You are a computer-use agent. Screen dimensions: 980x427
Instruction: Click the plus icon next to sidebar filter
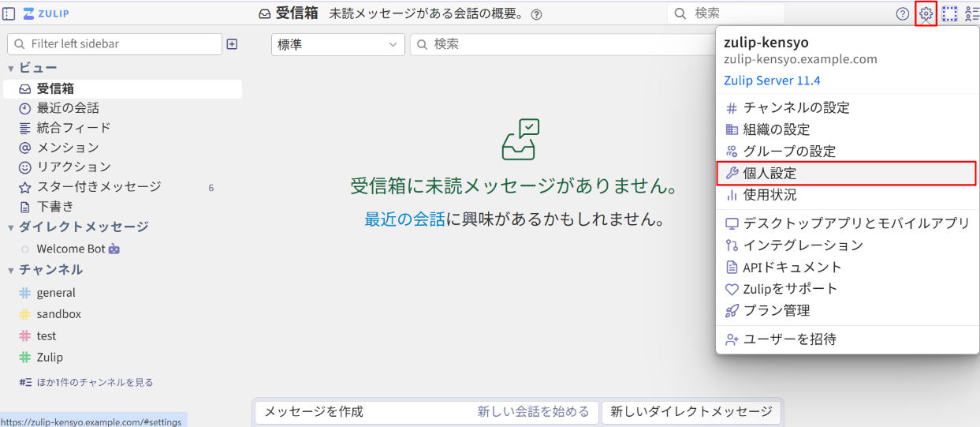click(x=232, y=44)
